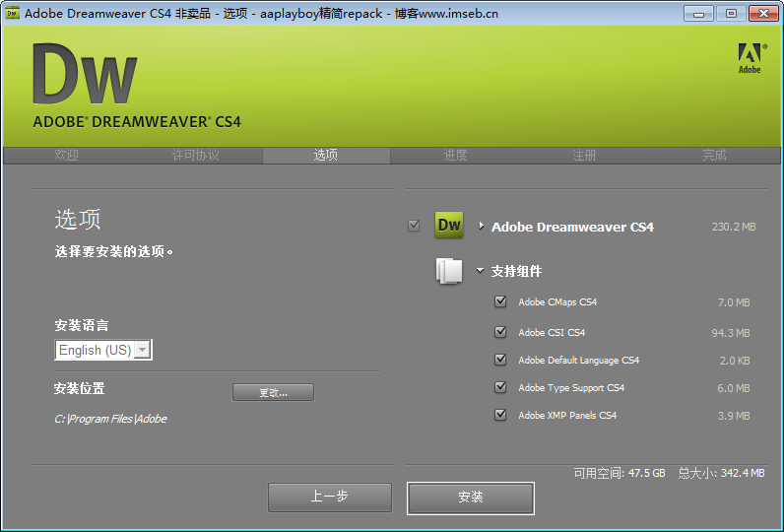Select the 许可协议 step tab

[195, 155]
